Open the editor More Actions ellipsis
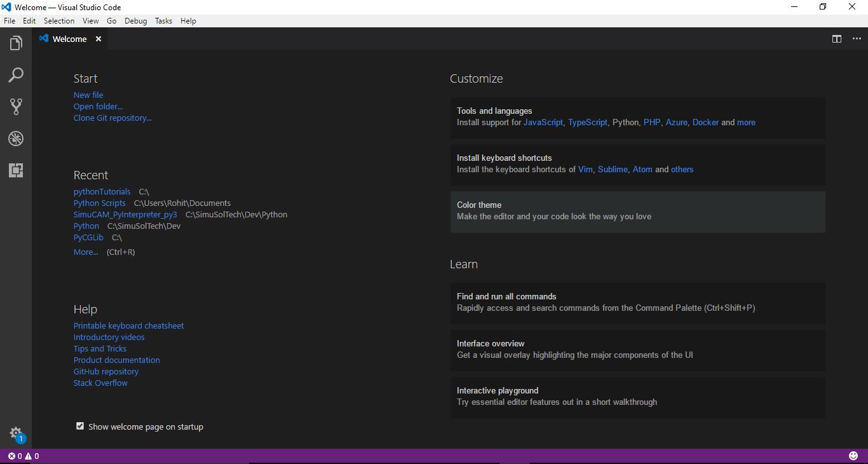868x464 pixels. pos(857,39)
